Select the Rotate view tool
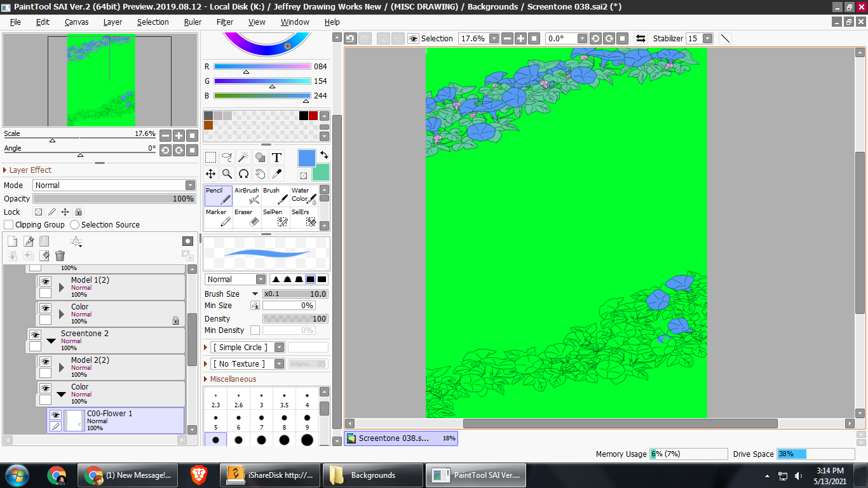868x488 pixels. click(243, 174)
